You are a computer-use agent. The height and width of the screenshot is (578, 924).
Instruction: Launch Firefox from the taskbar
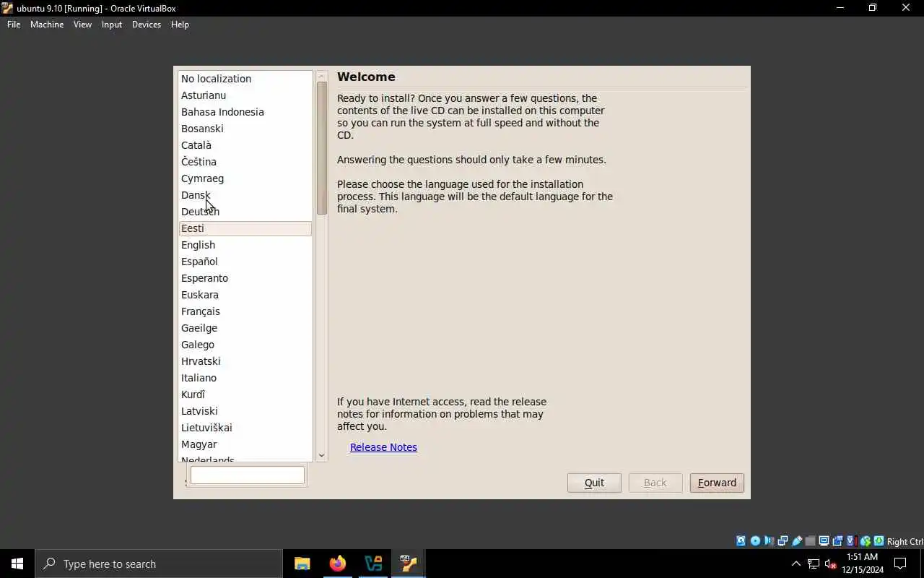(338, 564)
